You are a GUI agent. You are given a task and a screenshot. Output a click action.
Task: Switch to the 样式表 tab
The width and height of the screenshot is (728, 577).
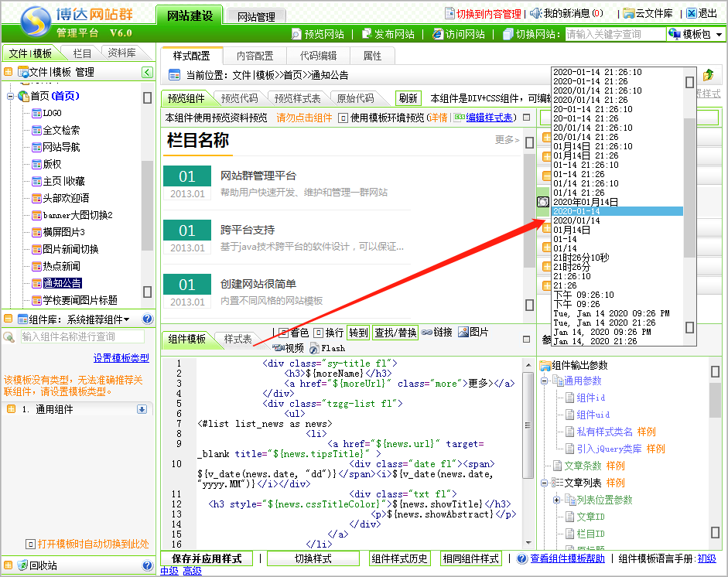[238, 339]
